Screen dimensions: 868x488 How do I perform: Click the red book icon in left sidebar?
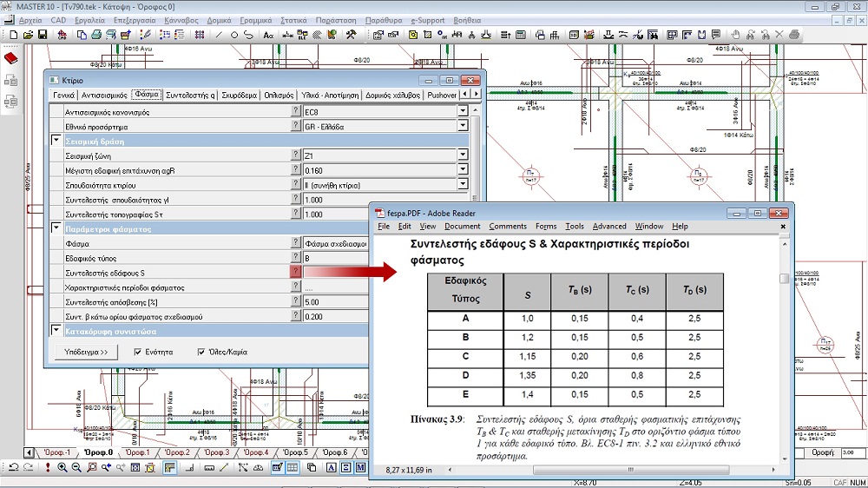pyautogui.click(x=11, y=58)
